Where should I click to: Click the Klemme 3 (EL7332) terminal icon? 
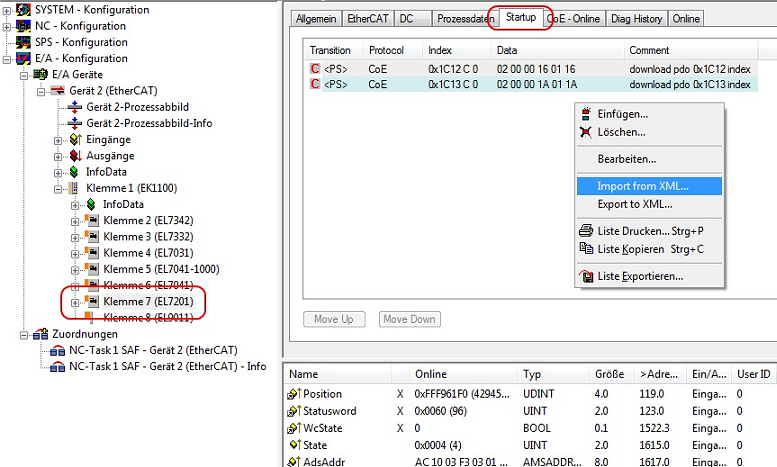point(91,236)
